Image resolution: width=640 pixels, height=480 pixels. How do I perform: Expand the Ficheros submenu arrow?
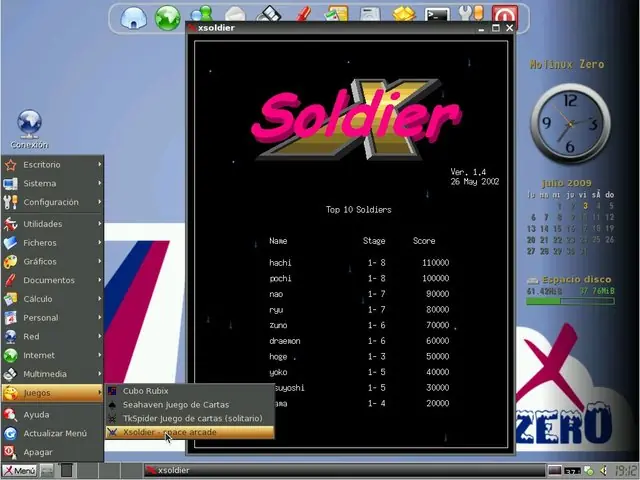99,242
